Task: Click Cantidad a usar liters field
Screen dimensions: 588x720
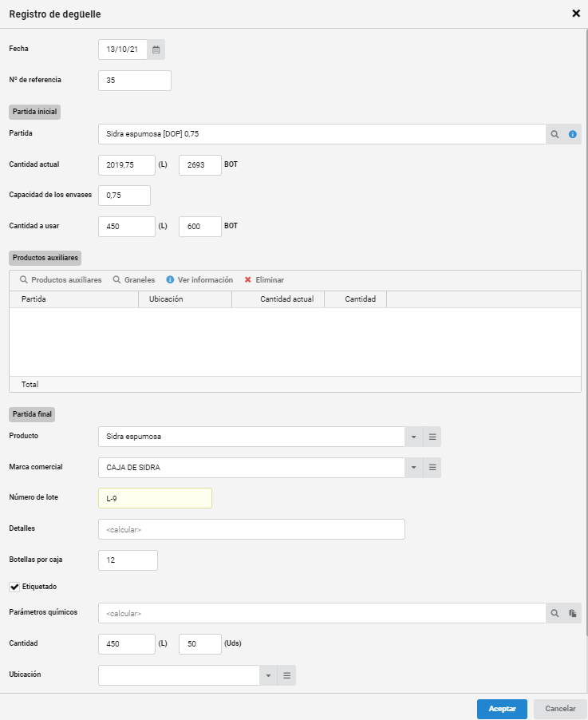Action: point(127,227)
